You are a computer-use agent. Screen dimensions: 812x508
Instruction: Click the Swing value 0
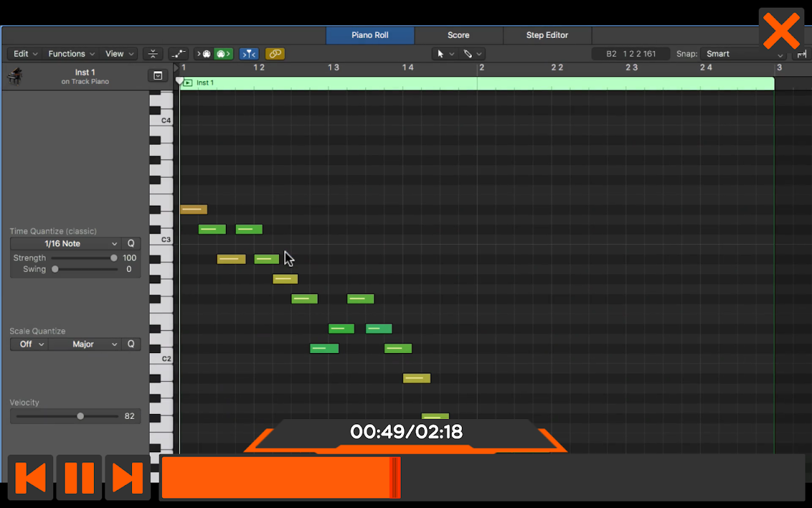[129, 269]
